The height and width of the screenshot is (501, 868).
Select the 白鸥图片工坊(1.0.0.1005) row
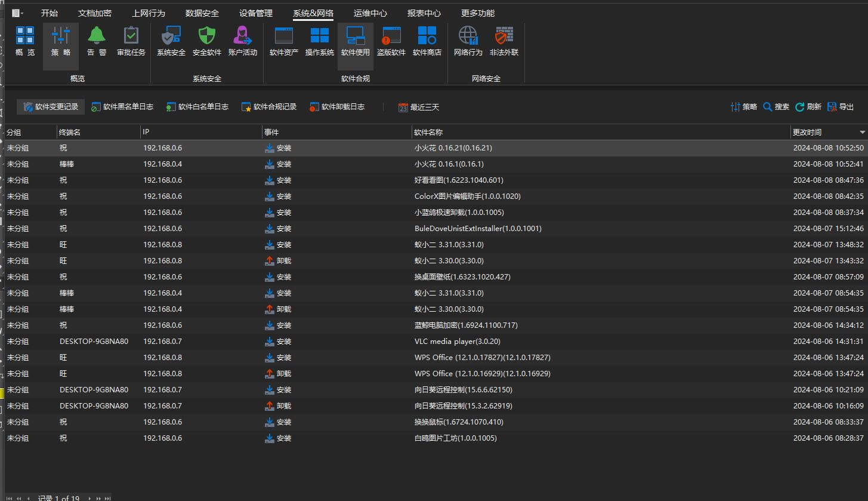pyautogui.click(x=436, y=438)
